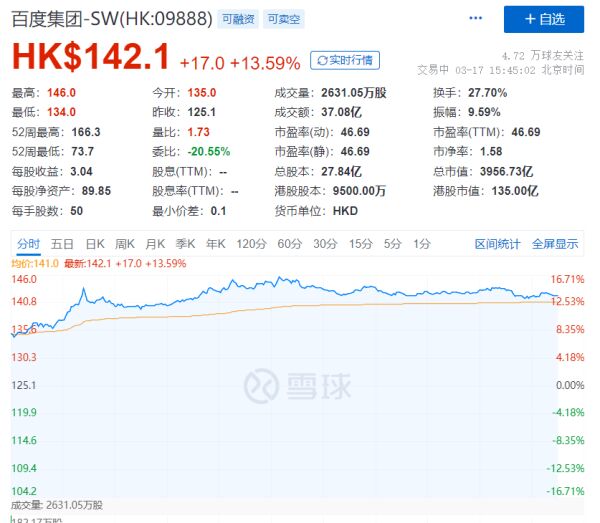Screen dimensions: 600x523
Task: Open the 周K chart tab
Action: (x=124, y=243)
